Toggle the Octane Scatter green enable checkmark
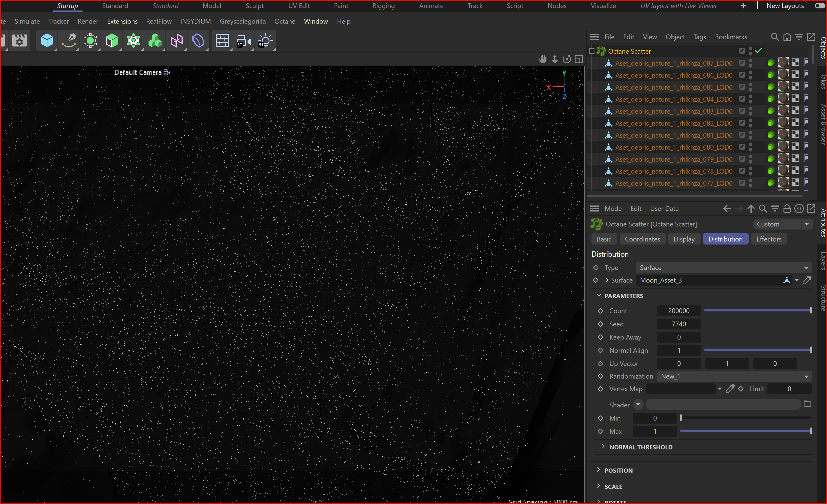The image size is (827, 504). [x=759, y=51]
